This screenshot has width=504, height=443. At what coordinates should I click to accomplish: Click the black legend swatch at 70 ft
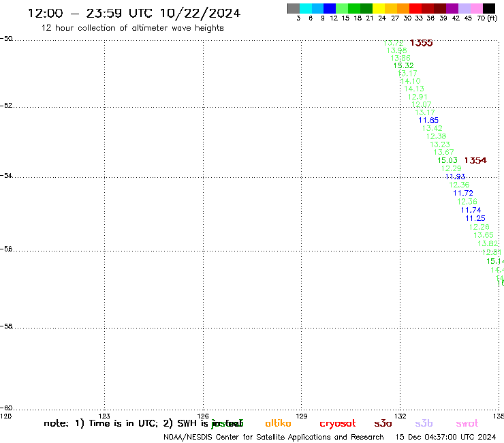(489, 8)
